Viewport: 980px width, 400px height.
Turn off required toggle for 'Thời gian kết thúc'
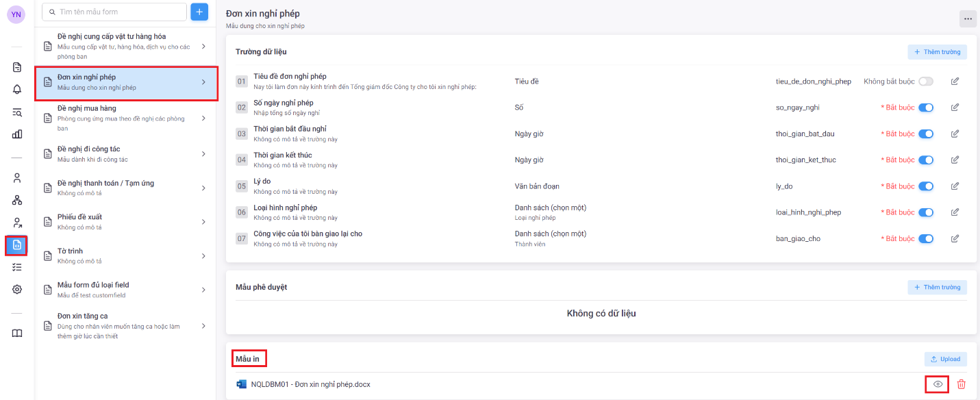click(x=926, y=160)
